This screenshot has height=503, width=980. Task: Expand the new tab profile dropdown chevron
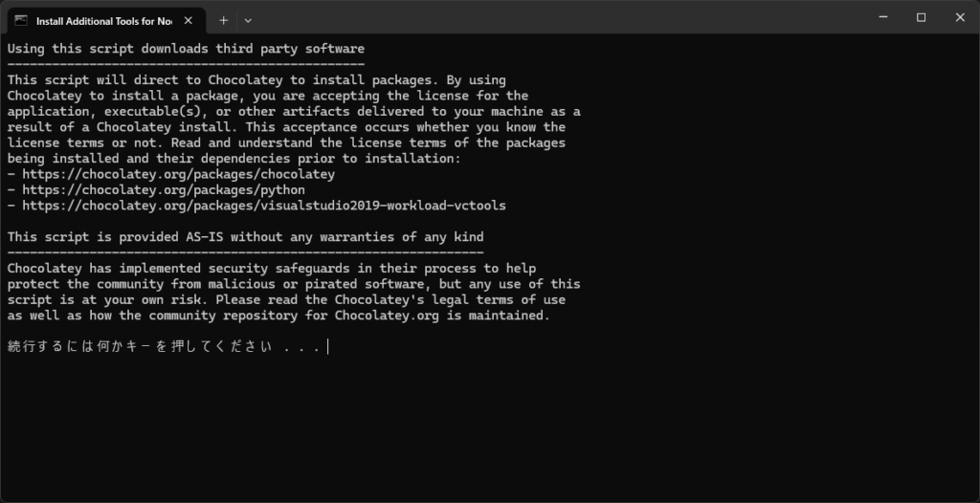coord(248,21)
